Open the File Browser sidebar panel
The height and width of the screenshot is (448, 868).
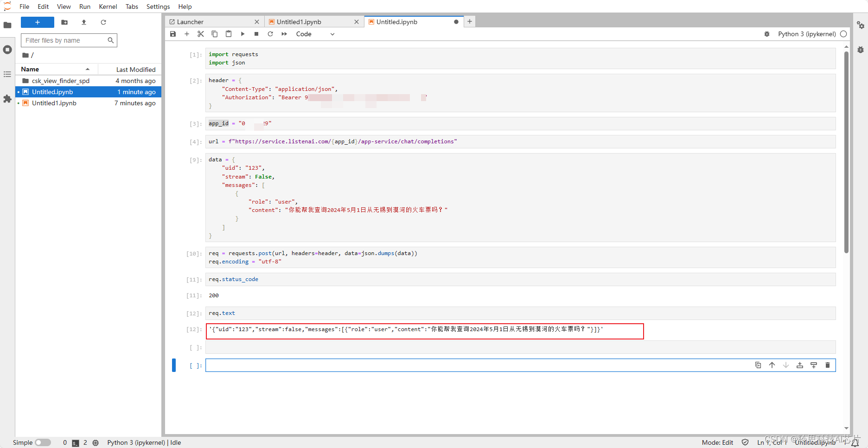coord(7,25)
